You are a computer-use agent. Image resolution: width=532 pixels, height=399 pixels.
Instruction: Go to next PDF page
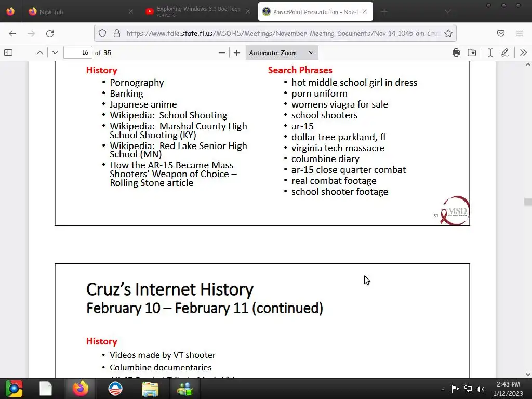pyautogui.click(x=55, y=52)
